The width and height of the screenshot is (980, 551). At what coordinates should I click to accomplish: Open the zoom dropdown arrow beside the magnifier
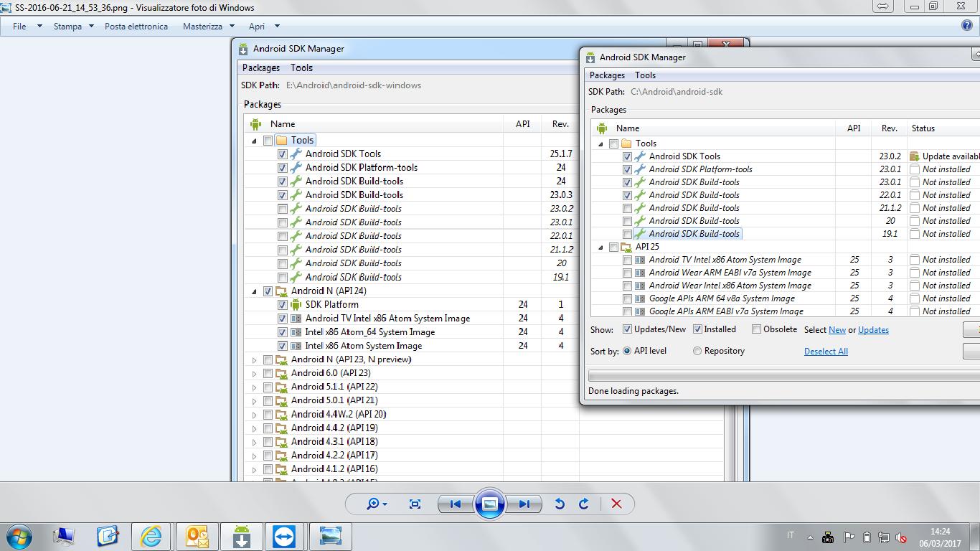coord(385,504)
